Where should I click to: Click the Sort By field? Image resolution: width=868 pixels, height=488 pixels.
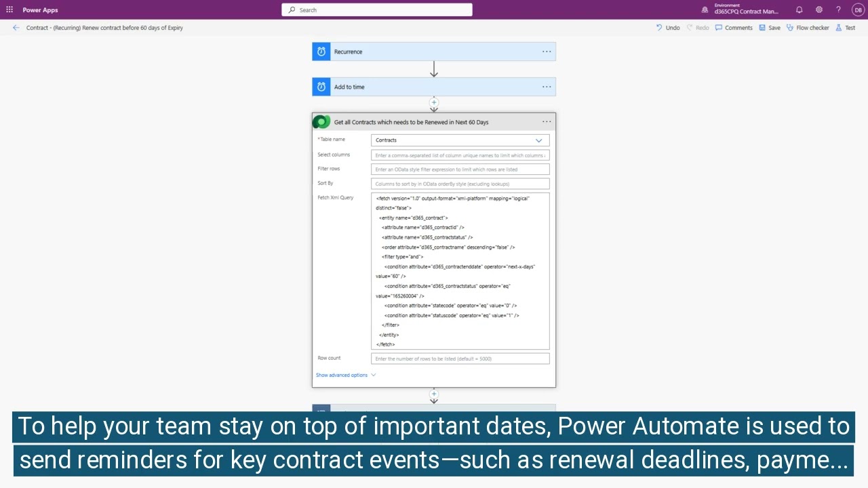(x=460, y=184)
